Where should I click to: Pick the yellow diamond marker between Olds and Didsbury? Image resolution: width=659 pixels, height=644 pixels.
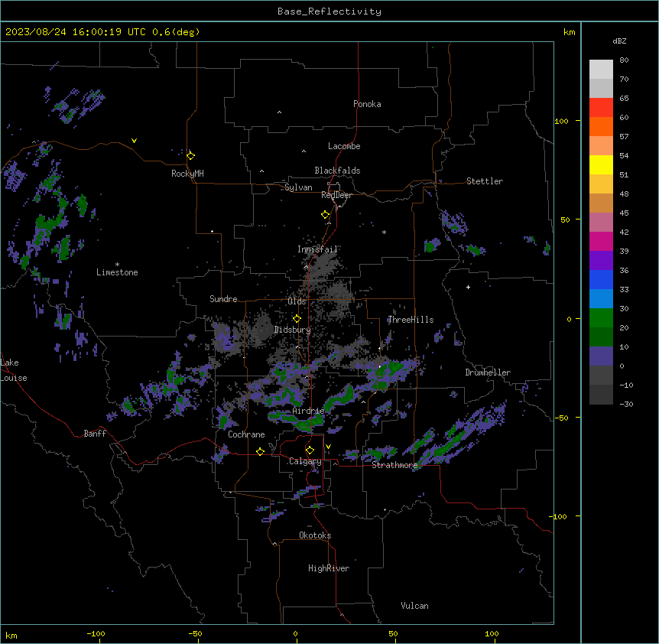(297, 319)
